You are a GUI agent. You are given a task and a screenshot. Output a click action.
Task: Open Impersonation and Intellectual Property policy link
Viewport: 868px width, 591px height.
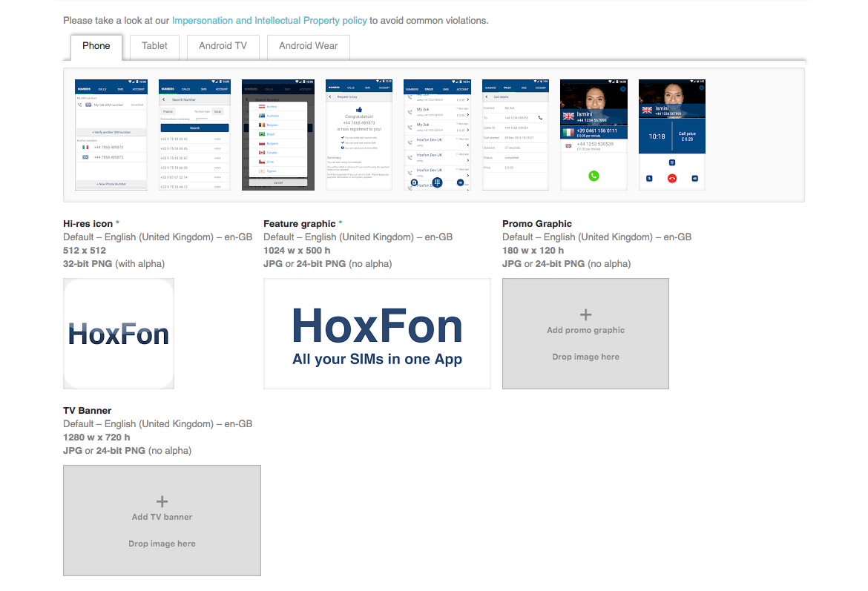tap(269, 21)
